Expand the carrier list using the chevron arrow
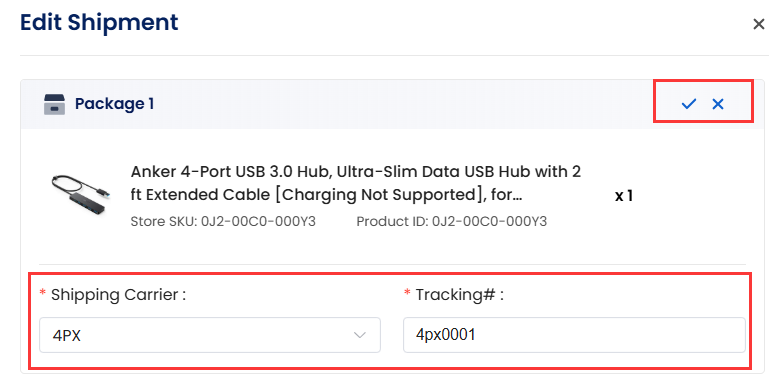Image resolution: width=773 pixels, height=391 pixels. (x=360, y=335)
